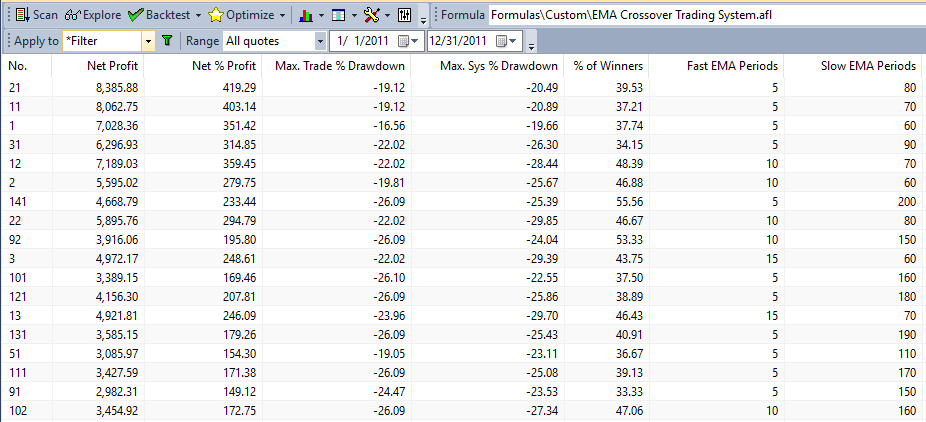Click the green filter funnel icon
926x422 pixels.
tap(167, 41)
